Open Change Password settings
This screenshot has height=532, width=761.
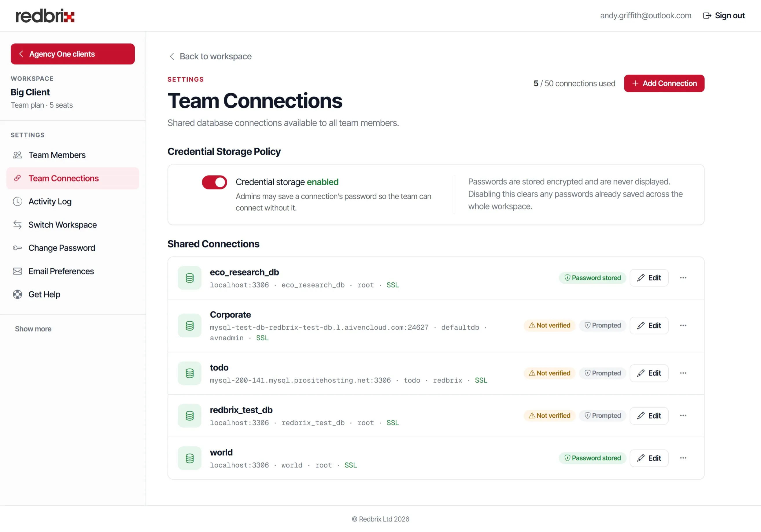click(x=73, y=248)
